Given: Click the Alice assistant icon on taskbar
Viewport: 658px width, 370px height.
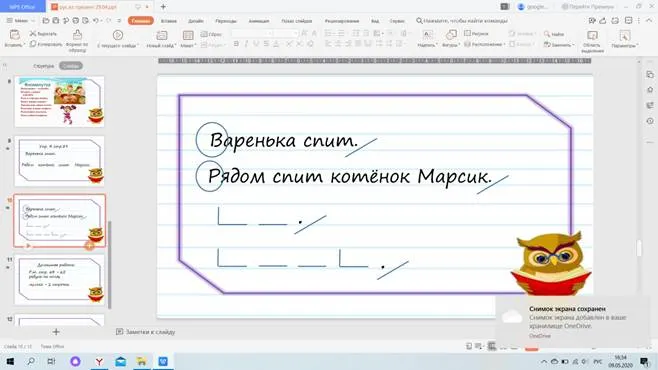Looking at the screenshot, I should (x=76, y=361).
